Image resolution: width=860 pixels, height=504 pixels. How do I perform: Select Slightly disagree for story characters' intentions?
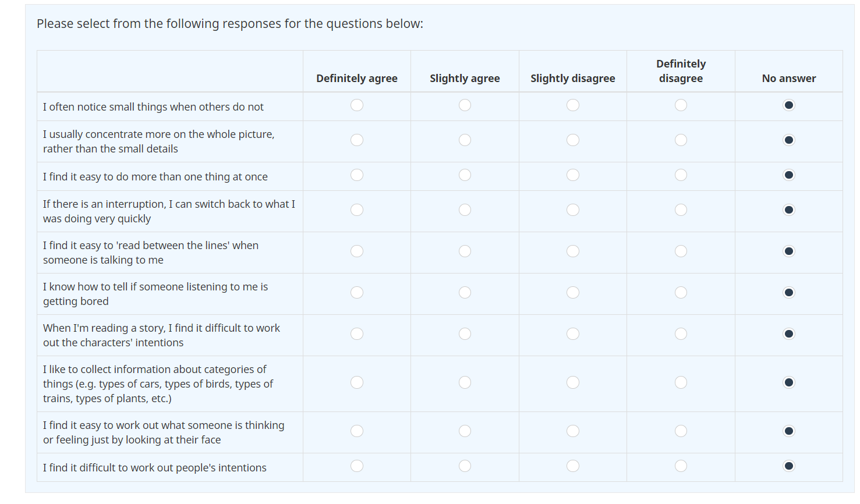coord(573,334)
